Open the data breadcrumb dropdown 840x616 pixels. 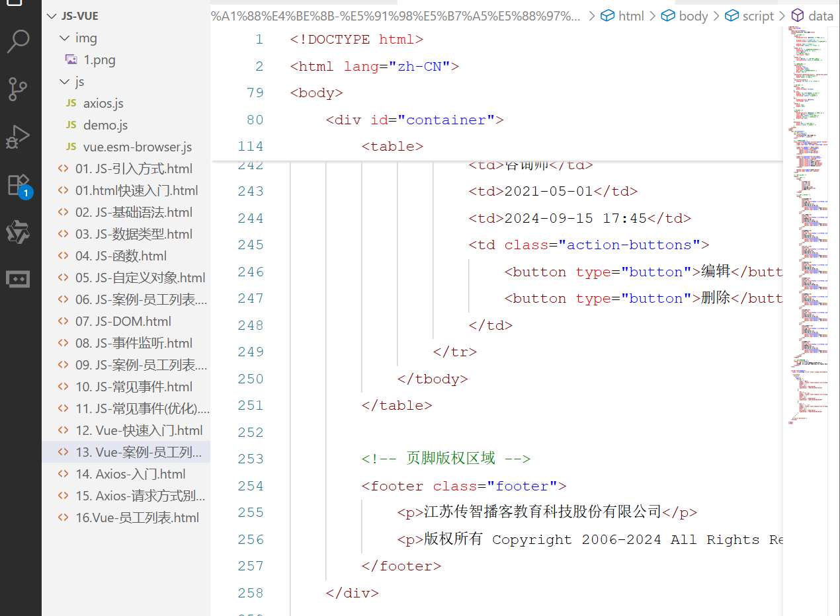[812, 16]
